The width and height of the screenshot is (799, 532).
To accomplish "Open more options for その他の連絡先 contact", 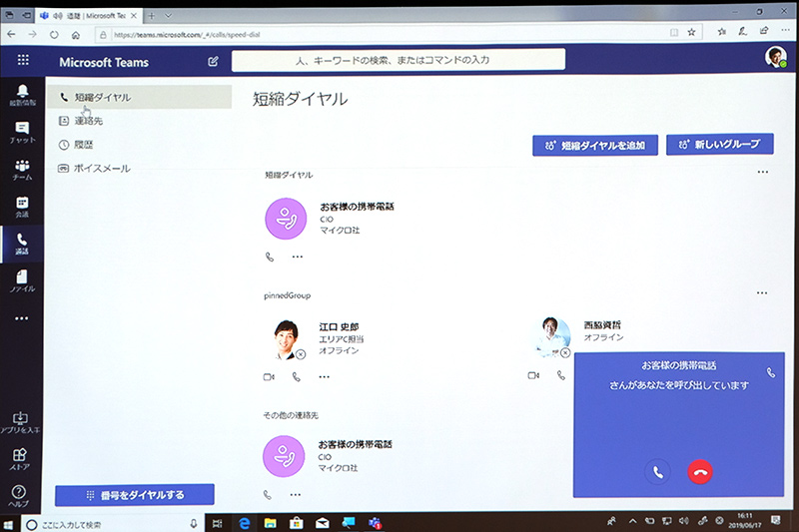I will coord(296,494).
